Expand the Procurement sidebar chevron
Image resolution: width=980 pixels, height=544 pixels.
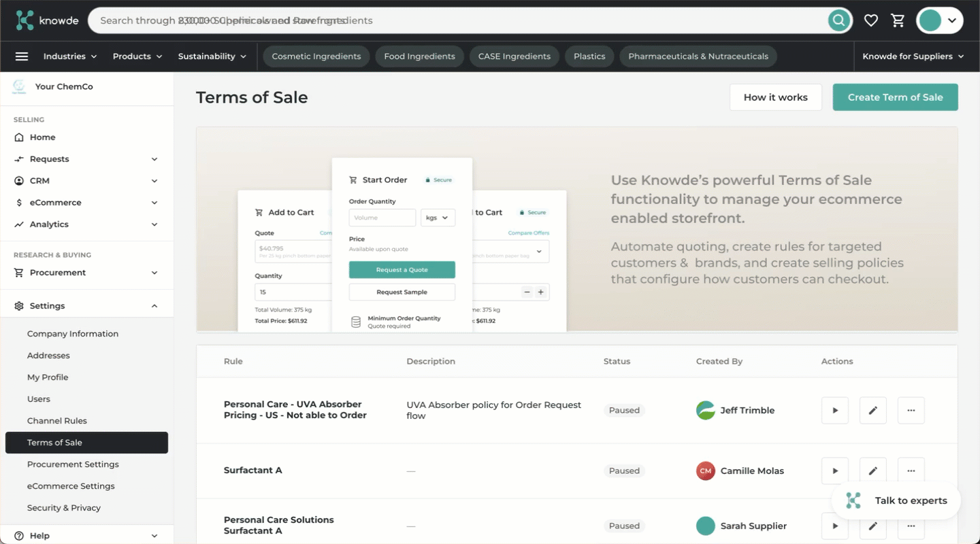pyautogui.click(x=154, y=273)
